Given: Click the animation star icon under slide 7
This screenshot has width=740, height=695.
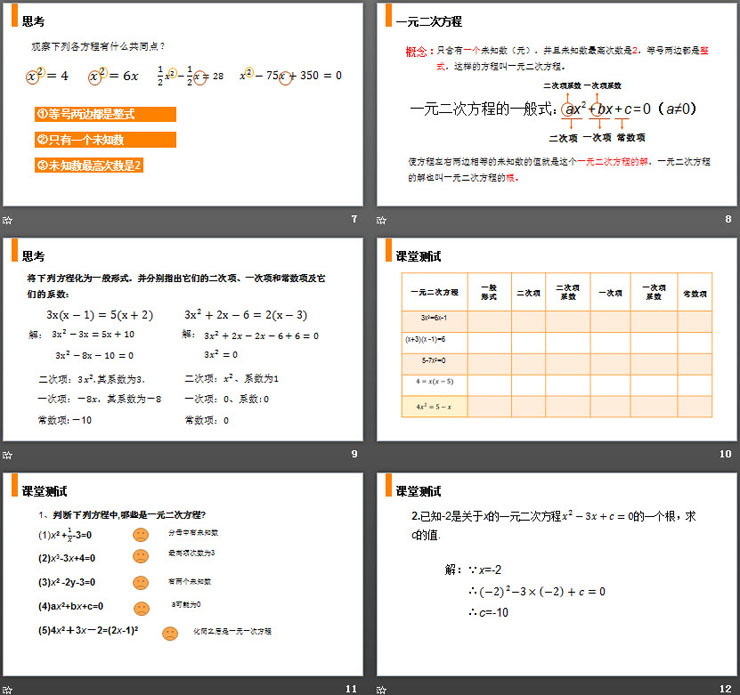Looking at the screenshot, I should (7, 220).
